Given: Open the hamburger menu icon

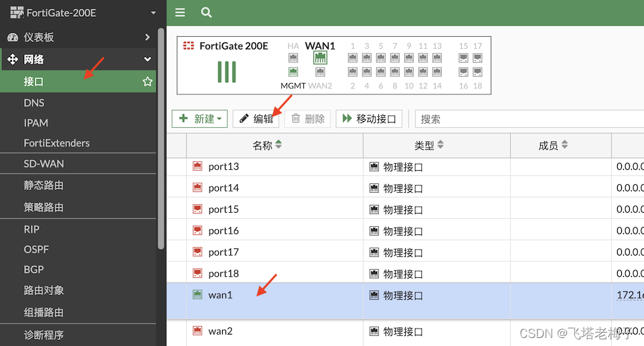Looking at the screenshot, I should pos(180,12).
